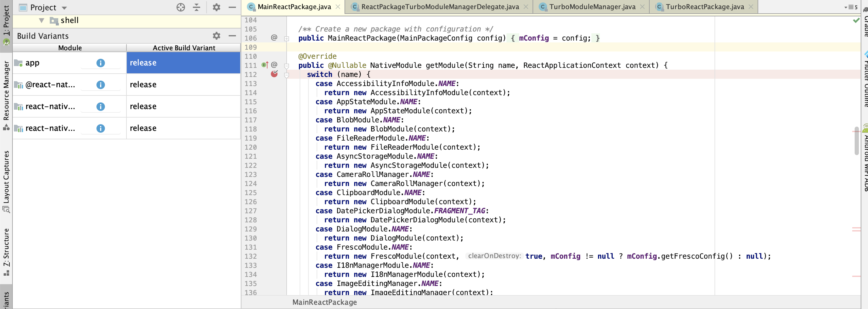Show the hidden editor tabs list
868x309 pixels.
pyautogui.click(x=851, y=7)
